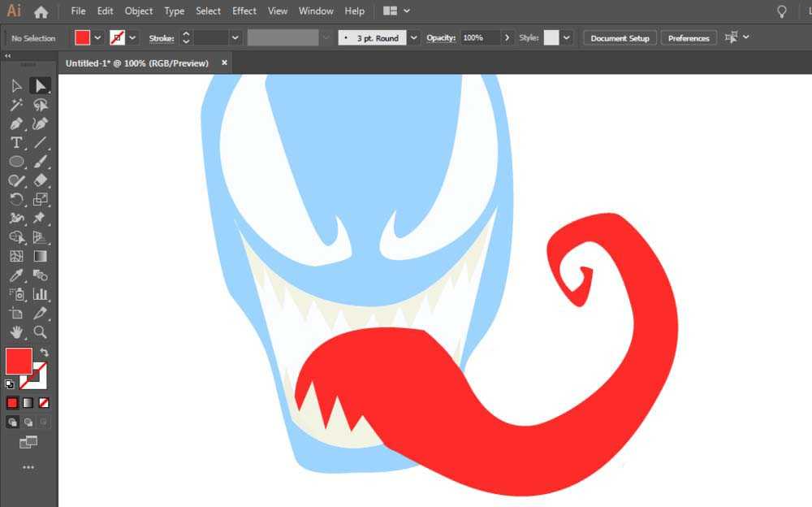Screen dimensions: 812x507
Task: Open the Effect menu
Action: (x=244, y=11)
